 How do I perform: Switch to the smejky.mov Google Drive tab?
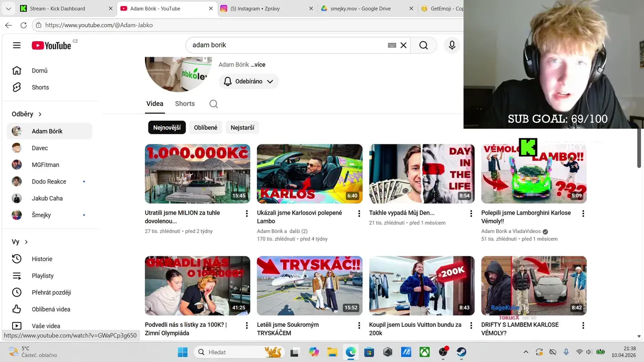coord(367,9)
